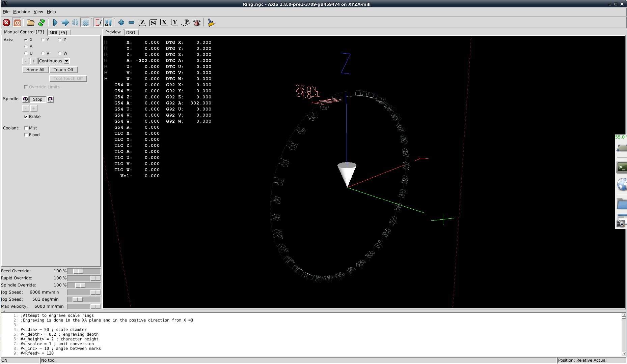
Task: Open the Help menu
Action: pyautogui.click(x=51, y=12)
